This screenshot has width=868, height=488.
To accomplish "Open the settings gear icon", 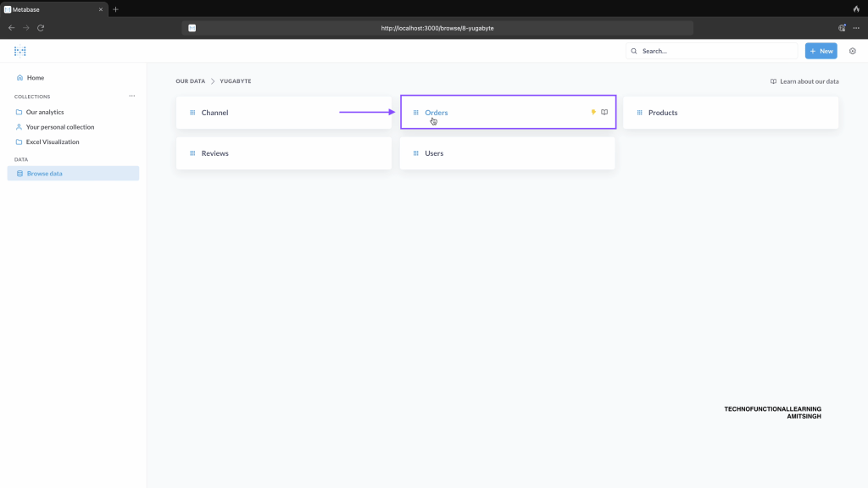I will click(x=853, y=51).
